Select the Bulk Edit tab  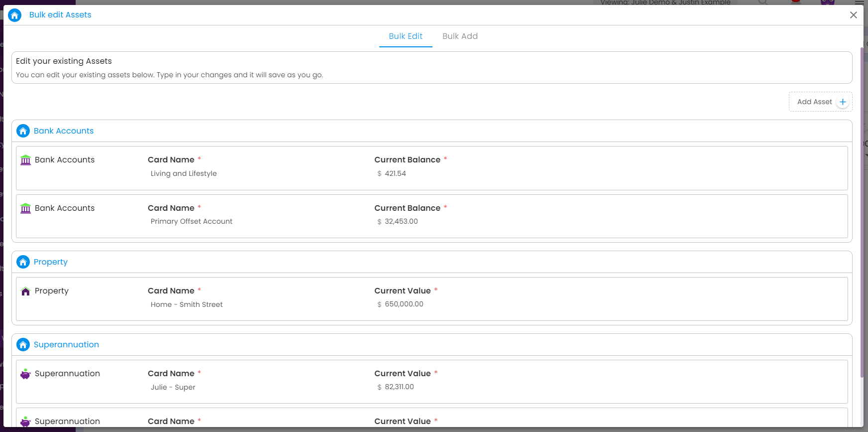(x=406, y=36)
